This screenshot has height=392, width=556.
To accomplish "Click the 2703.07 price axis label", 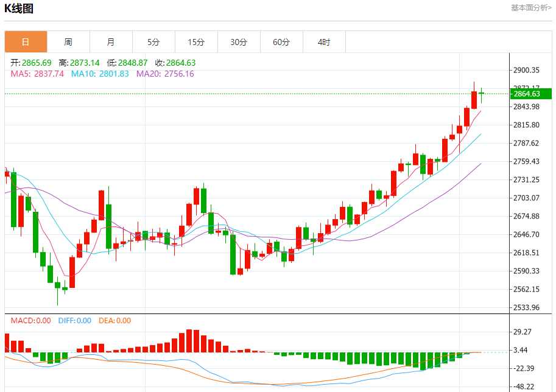I will click(527, 198).
